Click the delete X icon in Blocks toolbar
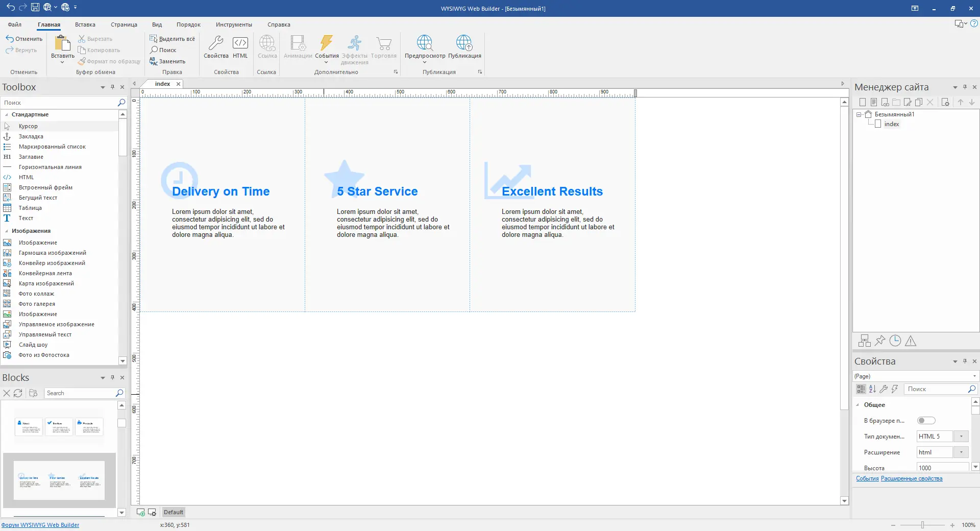Viewport: 980px width, 531px height. coord(7,393)
